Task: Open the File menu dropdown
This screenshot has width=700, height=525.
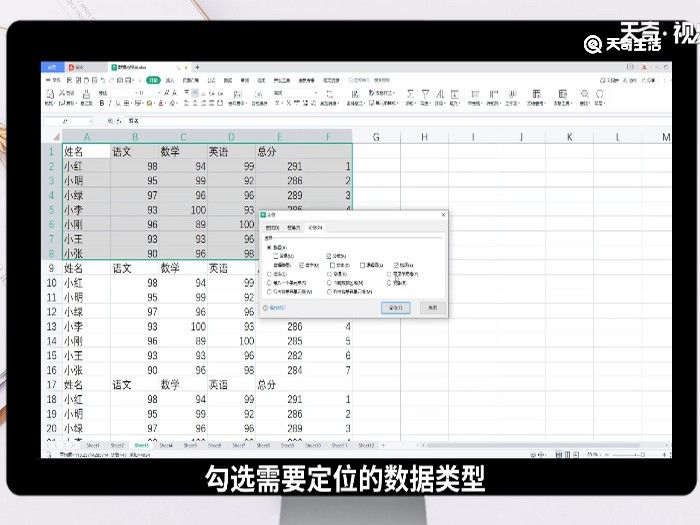Action: (x=53, y=80)
